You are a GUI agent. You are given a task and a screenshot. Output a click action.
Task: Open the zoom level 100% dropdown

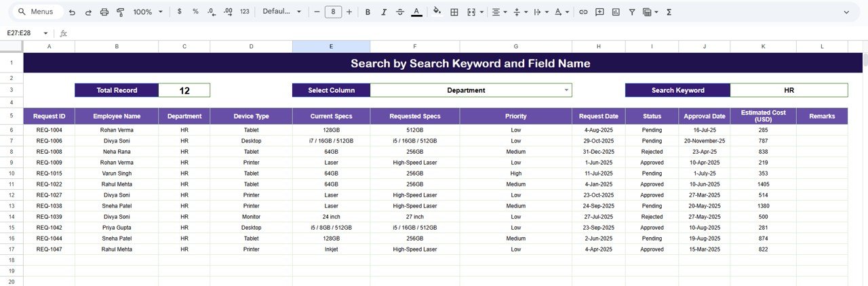[x=148, y=12]
